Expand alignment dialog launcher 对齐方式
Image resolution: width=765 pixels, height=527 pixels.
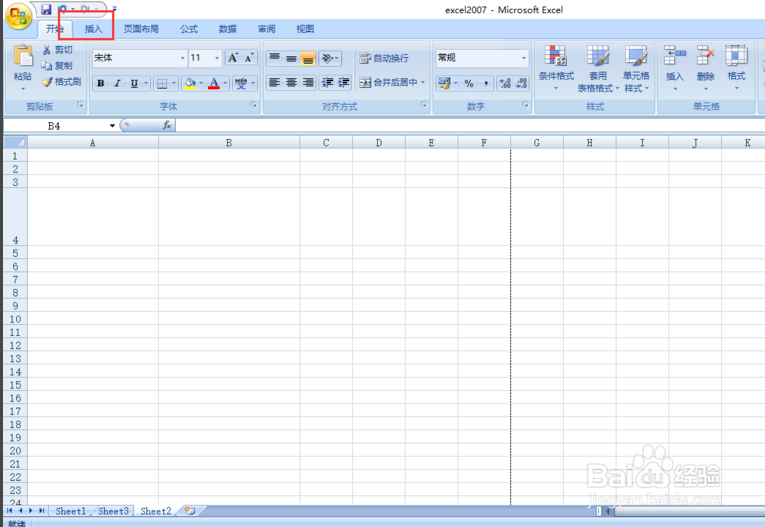(x=423, y=105)
